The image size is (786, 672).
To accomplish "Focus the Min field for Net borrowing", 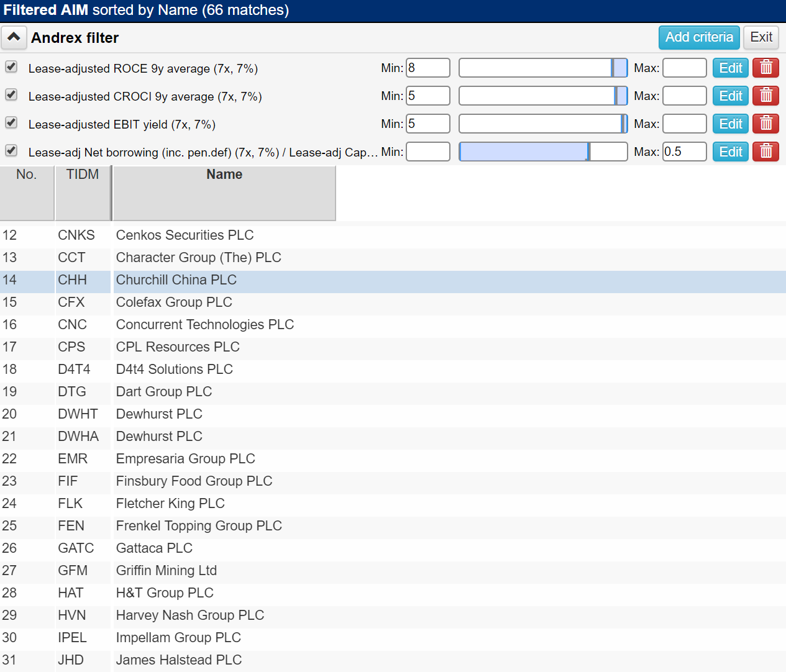I will pos(428,152).
